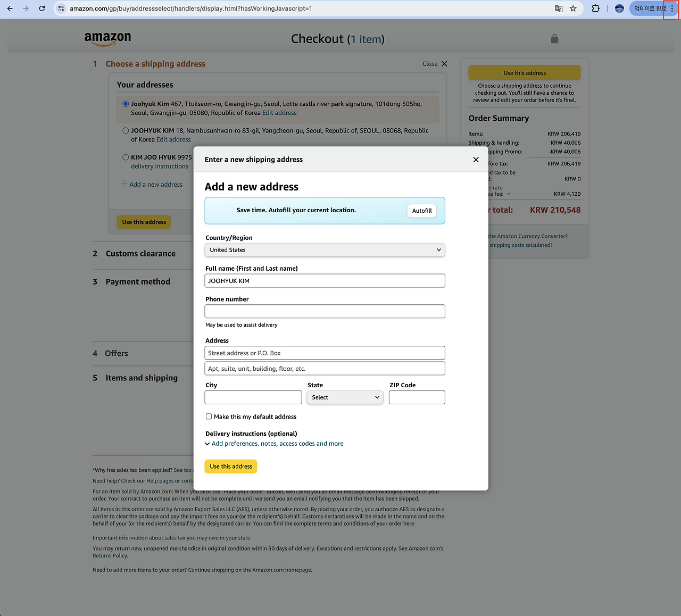Click the Full name input field

(x=325, y=281)
